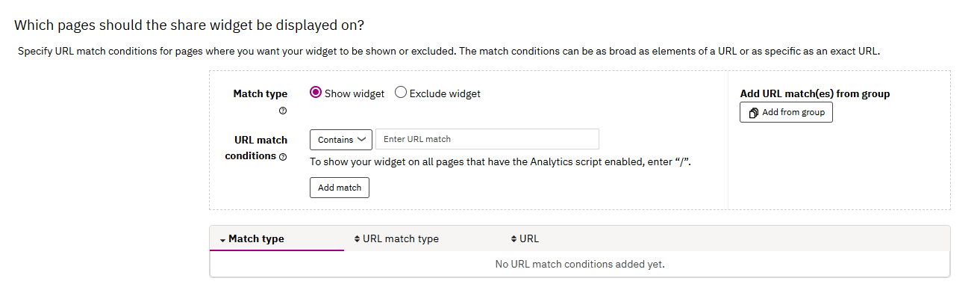Open the Contains dropdown

click(340, 139)
